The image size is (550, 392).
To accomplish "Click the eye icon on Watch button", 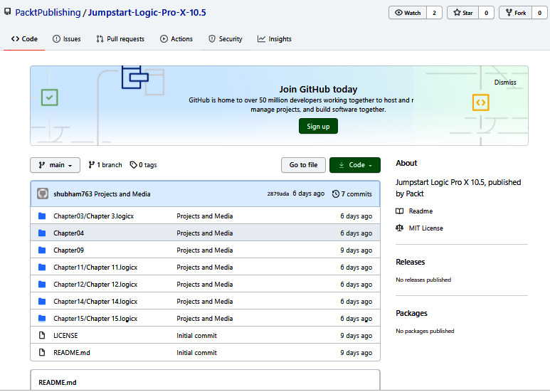I will coord(399,13).
